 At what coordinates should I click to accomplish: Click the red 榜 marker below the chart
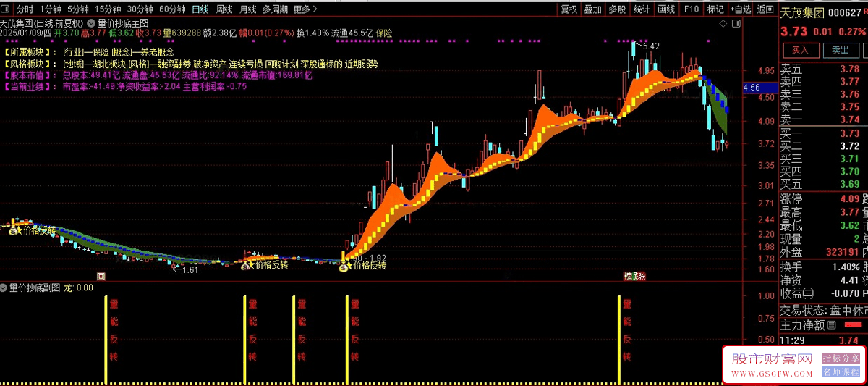tap(628, 276)
